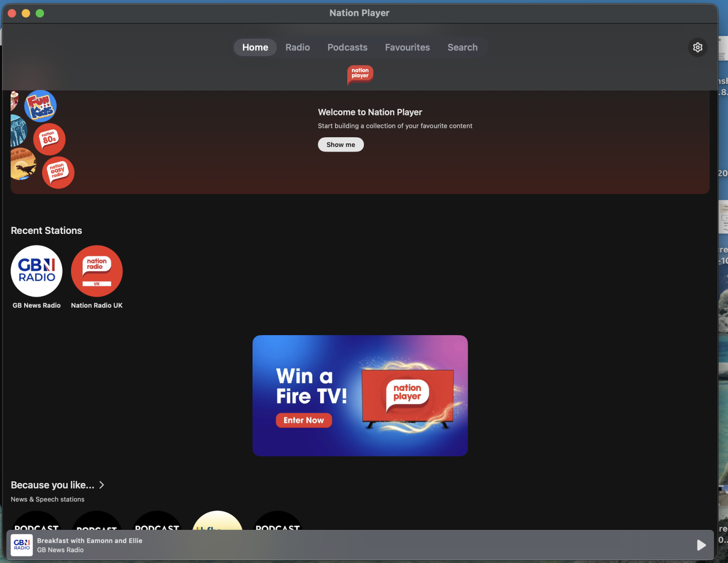Open the Nation 80s station bubble

[49, 139]
